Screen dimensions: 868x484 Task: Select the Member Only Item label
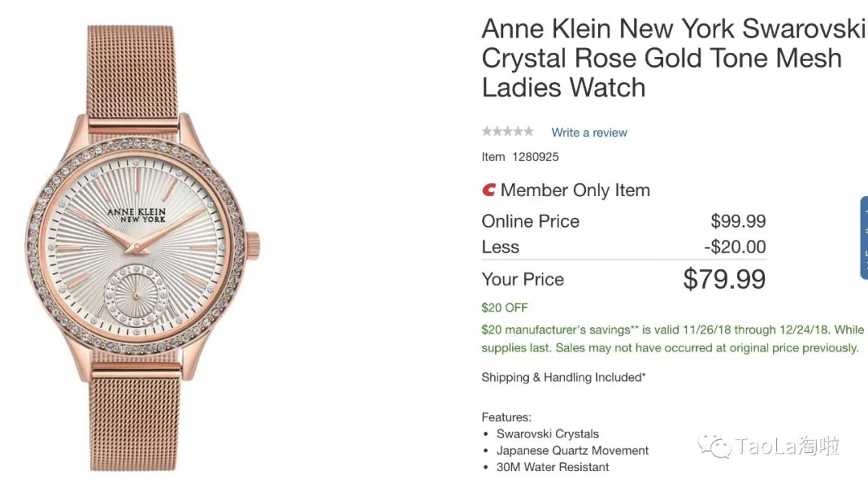575,191
